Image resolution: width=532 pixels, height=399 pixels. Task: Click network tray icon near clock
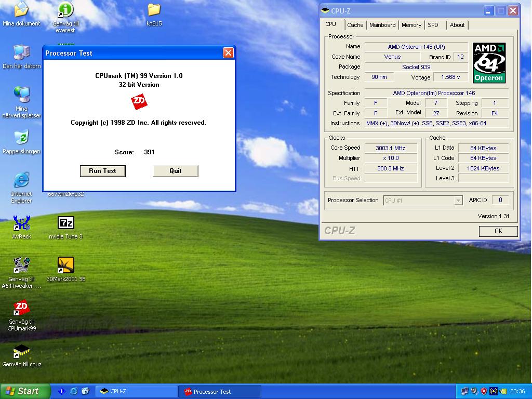pos(464,391)
